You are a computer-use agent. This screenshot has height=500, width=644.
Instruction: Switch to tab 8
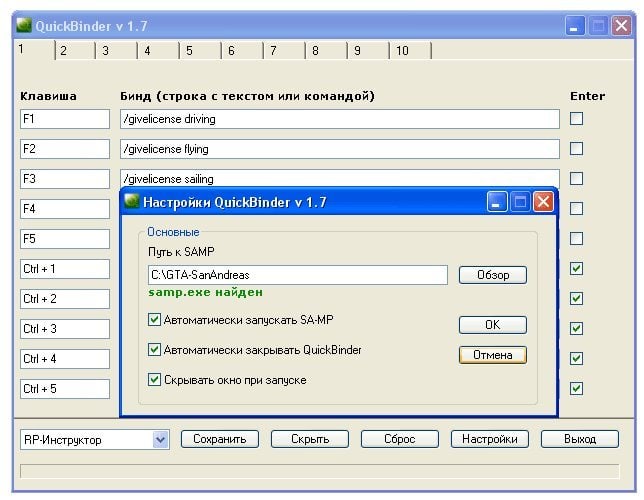[326, 51]
